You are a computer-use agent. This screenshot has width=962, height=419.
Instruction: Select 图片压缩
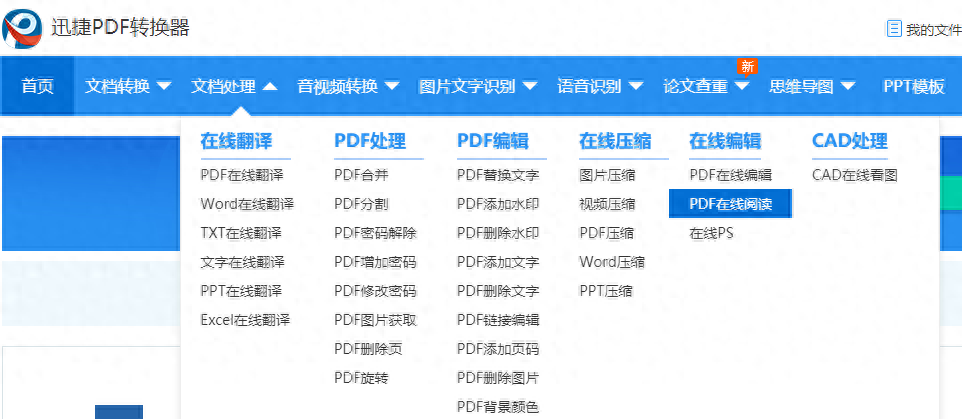(x=607, y=175)
